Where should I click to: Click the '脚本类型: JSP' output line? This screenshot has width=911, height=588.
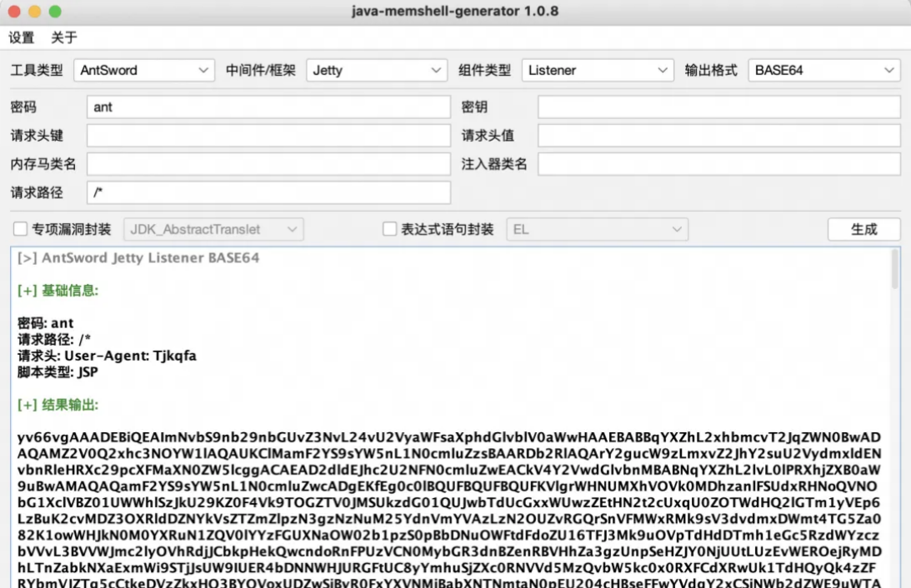(x=58, y=371)
